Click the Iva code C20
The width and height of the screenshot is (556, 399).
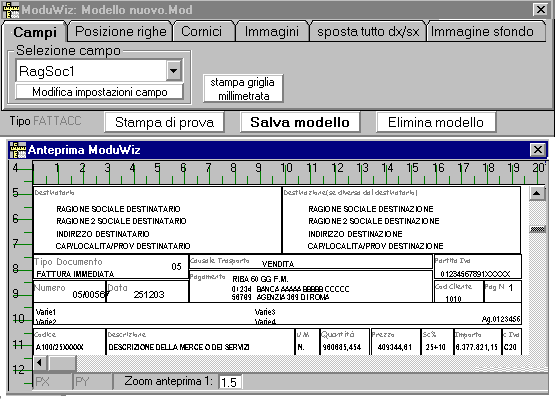tap(510, 347)
